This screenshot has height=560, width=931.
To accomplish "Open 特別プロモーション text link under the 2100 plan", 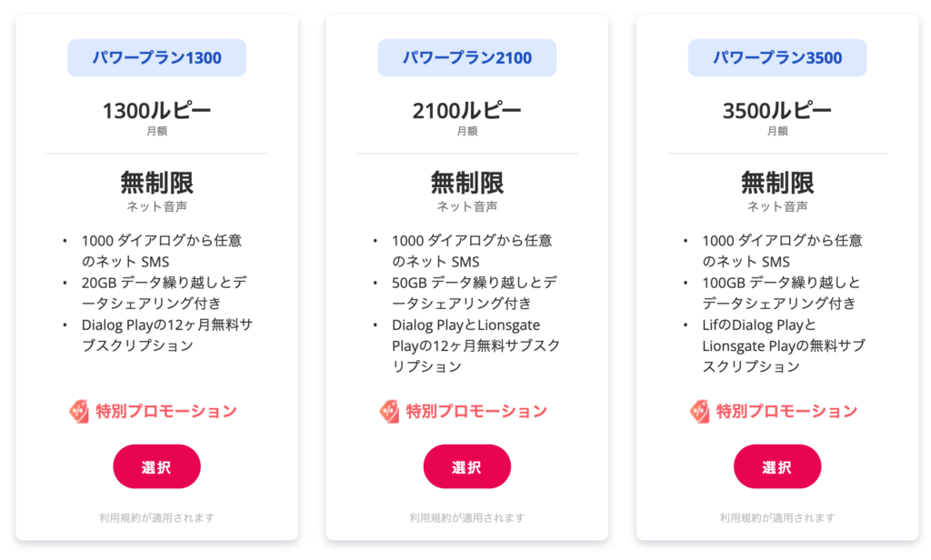I will coord(476,411).
